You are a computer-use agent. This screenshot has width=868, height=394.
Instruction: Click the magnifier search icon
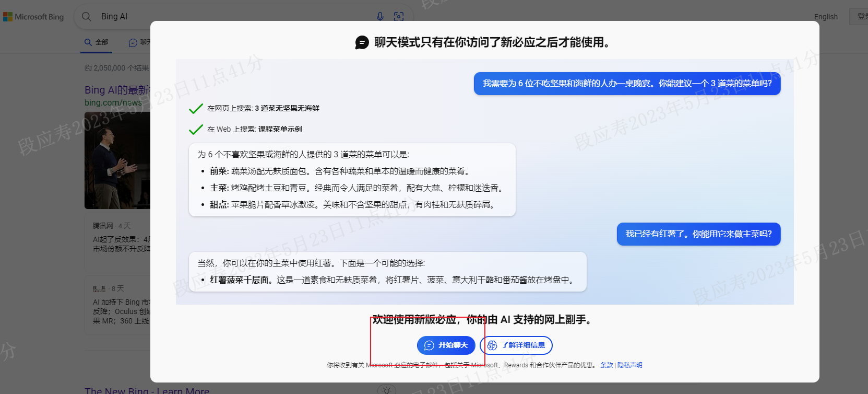pyautogui.click(x=87, y=17)
